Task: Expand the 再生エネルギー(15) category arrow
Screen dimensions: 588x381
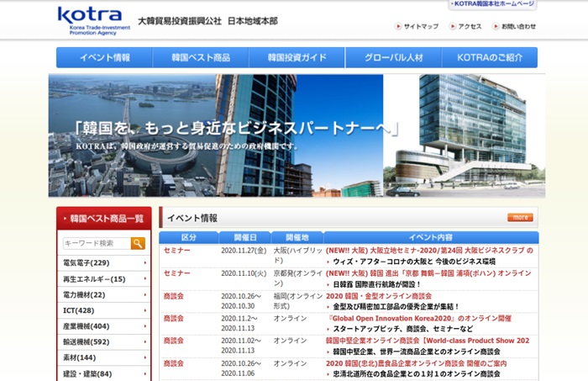Action: coord(145,279)
